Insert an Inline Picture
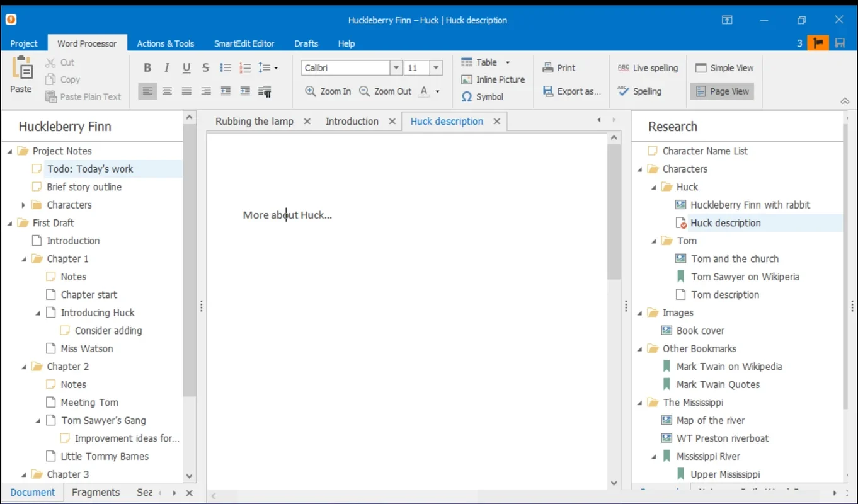The height and width of the screenshot is (504, 858). [x=493, y=79]
